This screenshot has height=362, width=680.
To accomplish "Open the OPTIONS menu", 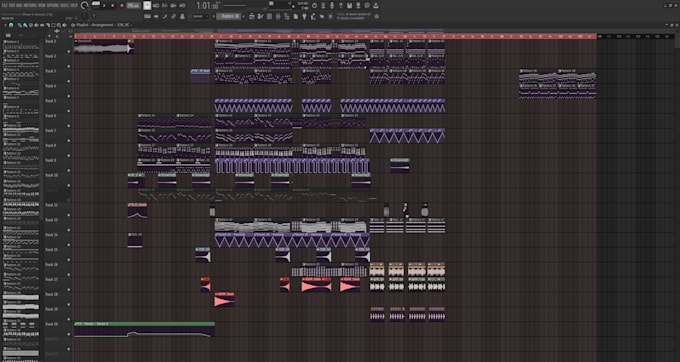I will tap(53, 5).
